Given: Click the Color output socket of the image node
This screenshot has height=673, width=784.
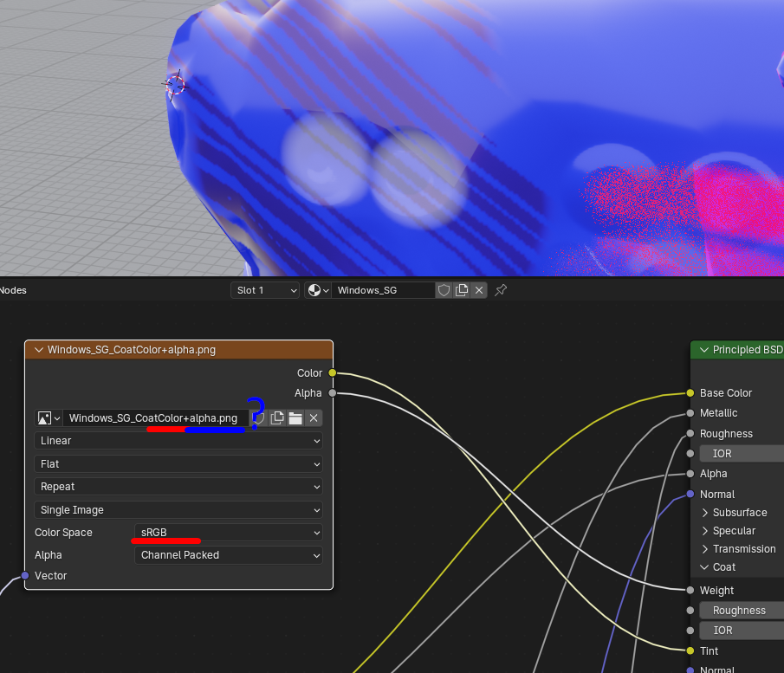Looking at the screenshot, I should (x=333, y=373).
